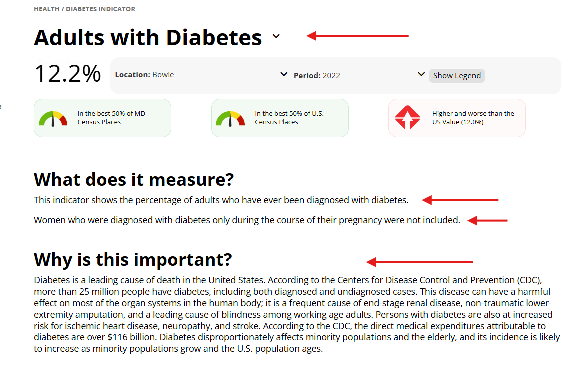Click the gauge icon for MD Census Places
Image resolution: width=588 pixels, height=378 pixels.
53,118
